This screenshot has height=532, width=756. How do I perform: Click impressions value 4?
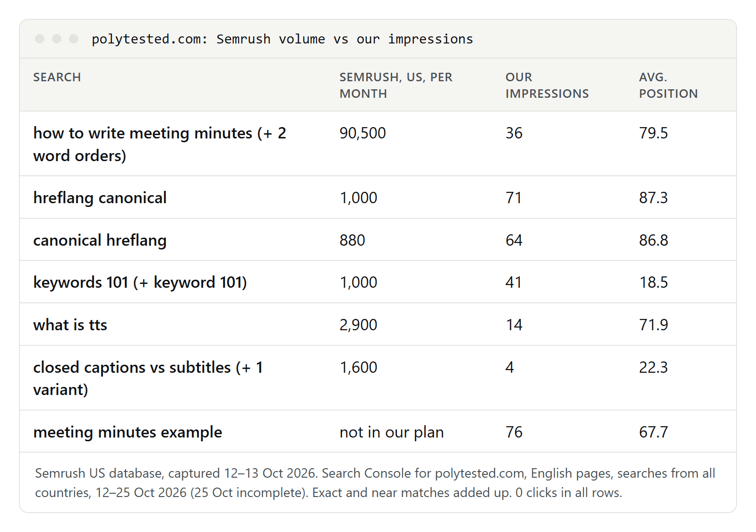click(x=510, y=368)
